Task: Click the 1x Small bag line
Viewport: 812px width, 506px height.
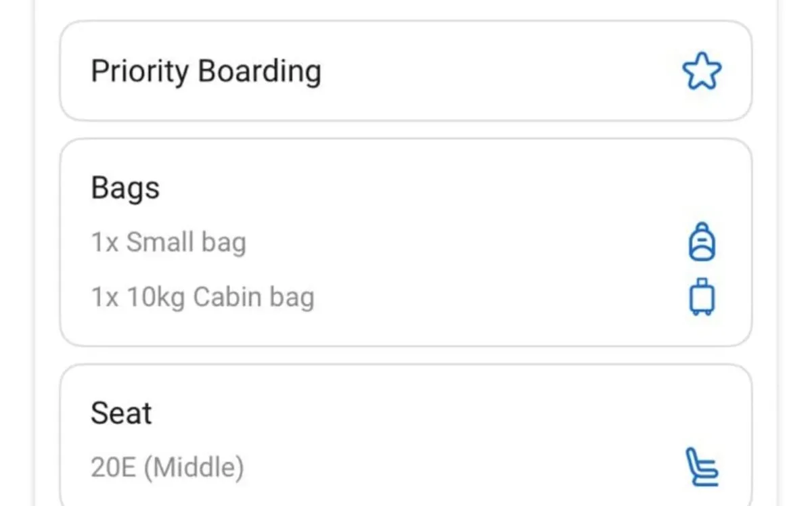Action: coord(168,242)
